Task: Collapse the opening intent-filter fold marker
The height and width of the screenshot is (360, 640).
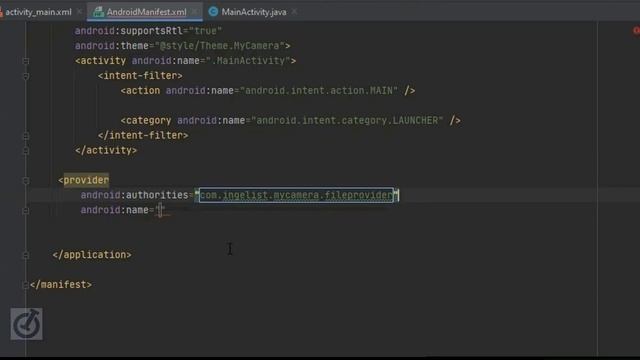Action: (26, 76)
